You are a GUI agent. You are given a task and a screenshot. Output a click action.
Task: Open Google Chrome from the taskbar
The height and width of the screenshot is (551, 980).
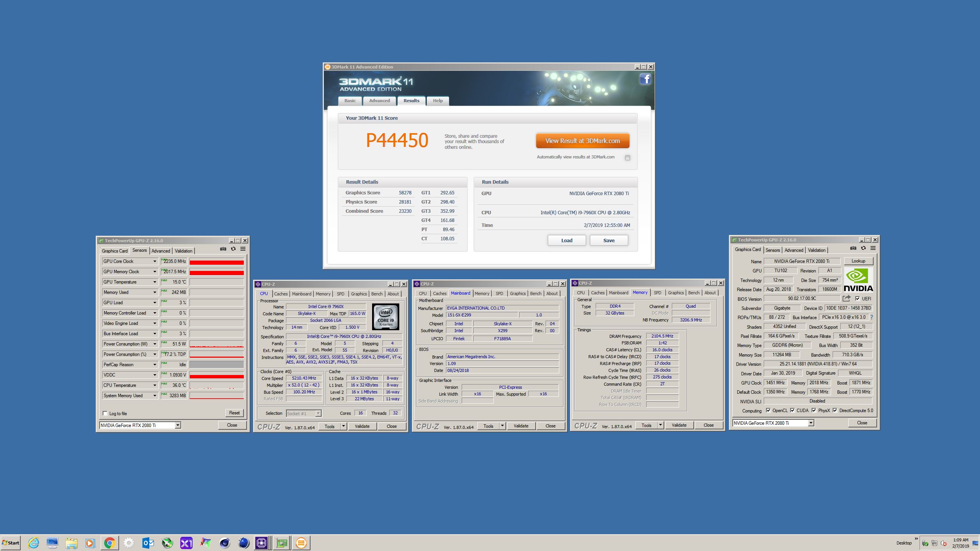click(109, 543)
